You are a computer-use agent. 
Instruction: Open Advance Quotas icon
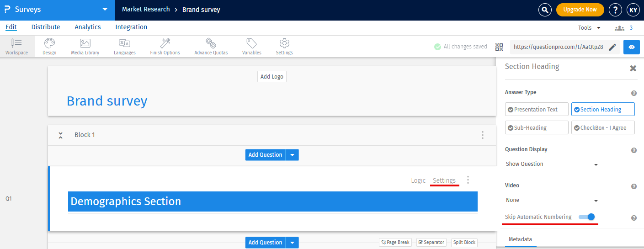211,47
